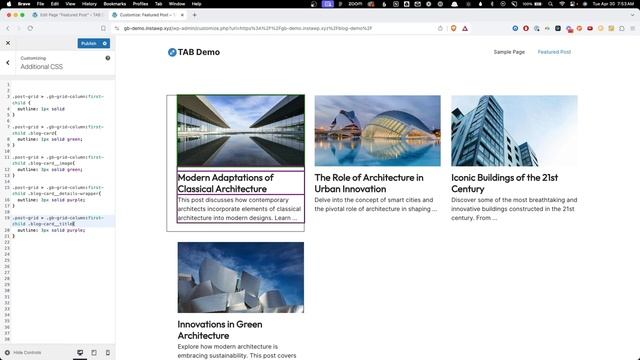This screenshot has height=360, width=640.
Task: Click the Valencia opera house thumbnail
Action: pyautogui.click(x=378, y=131)
